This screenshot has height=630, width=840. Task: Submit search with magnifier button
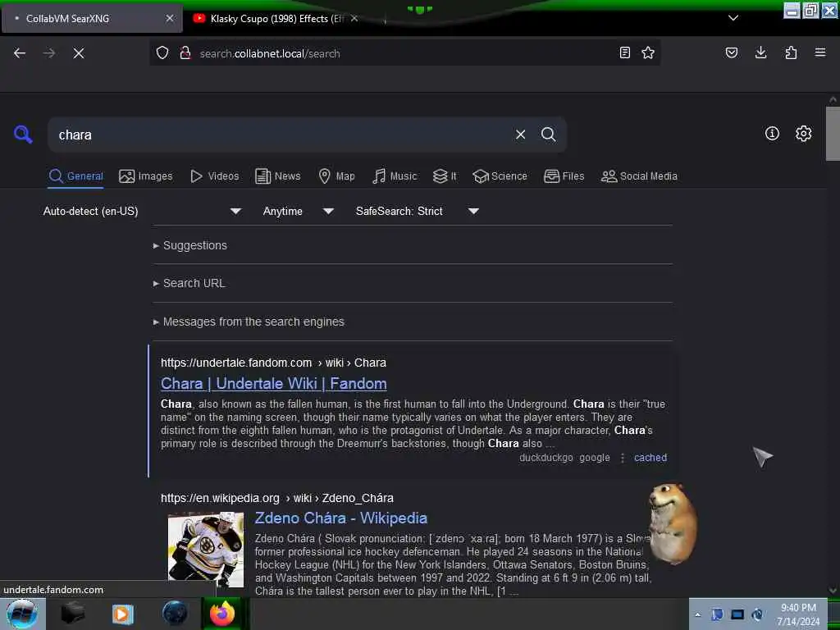(549, 135)
